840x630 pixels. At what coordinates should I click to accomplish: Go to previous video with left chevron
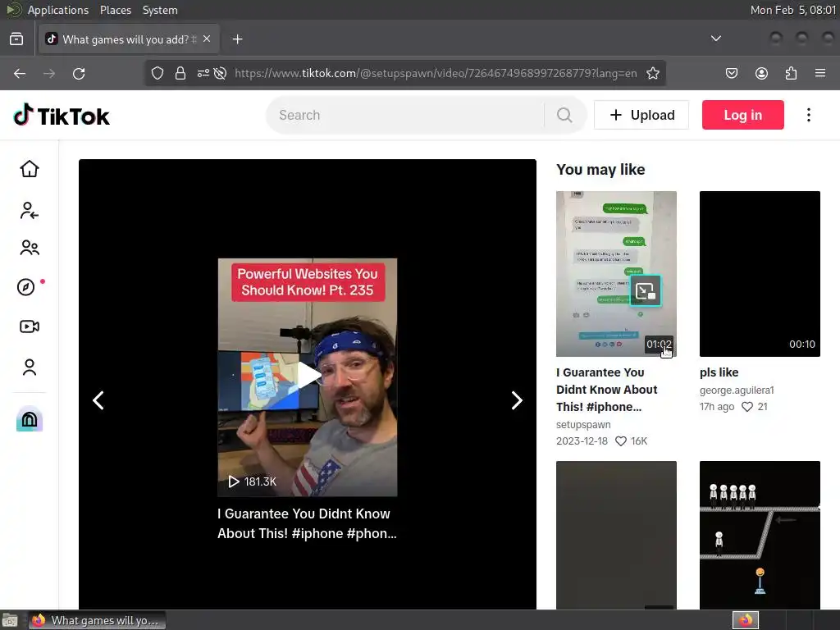(x=98, y=400)
